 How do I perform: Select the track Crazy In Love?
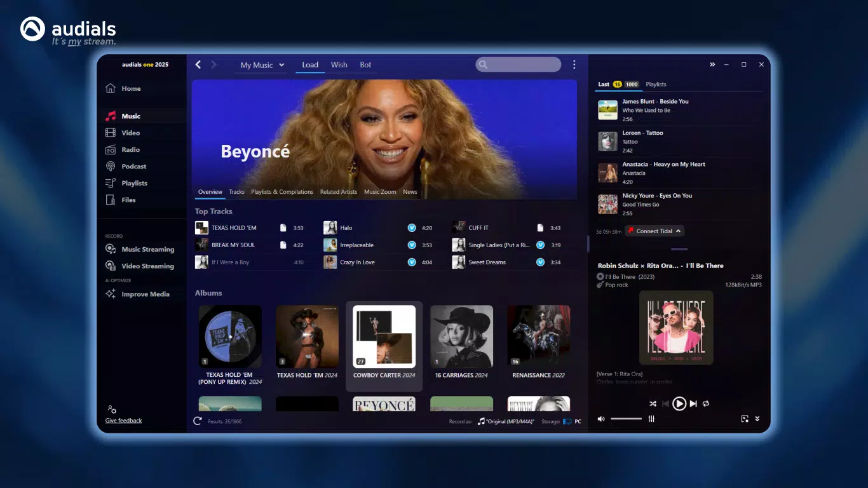357,262
